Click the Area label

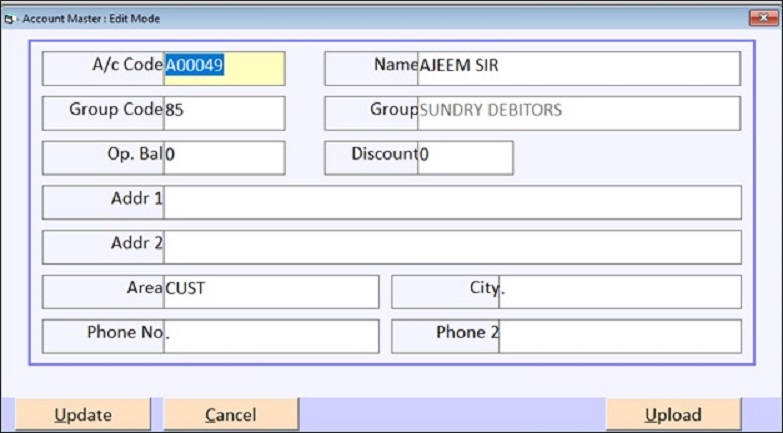tap(144, 287)
